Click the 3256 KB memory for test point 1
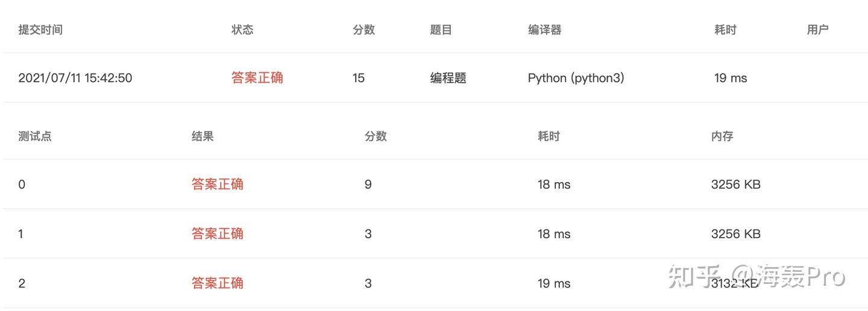 coord(736,233)
